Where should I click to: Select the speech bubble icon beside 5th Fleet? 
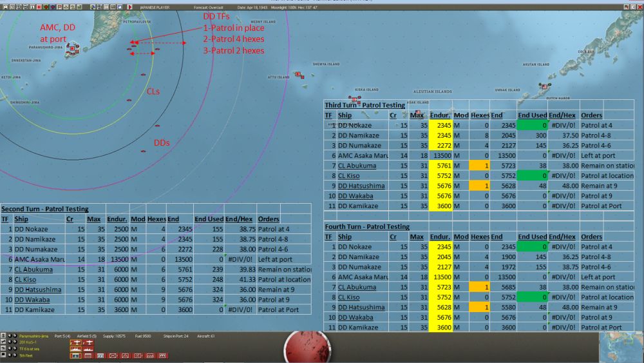(3, 355)
